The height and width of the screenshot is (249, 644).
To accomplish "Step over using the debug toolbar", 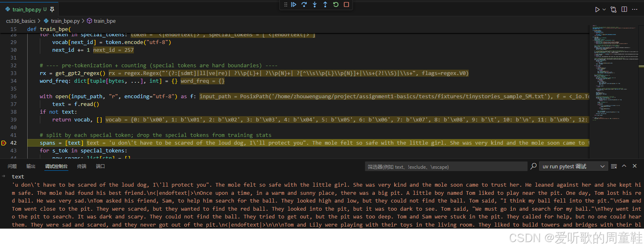I will (304, 4).
